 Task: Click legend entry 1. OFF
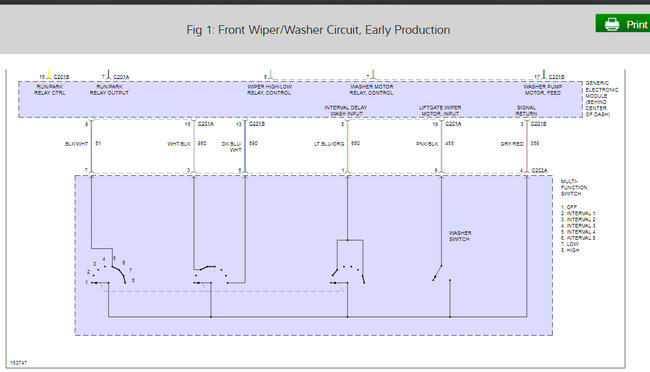(569, 207)
